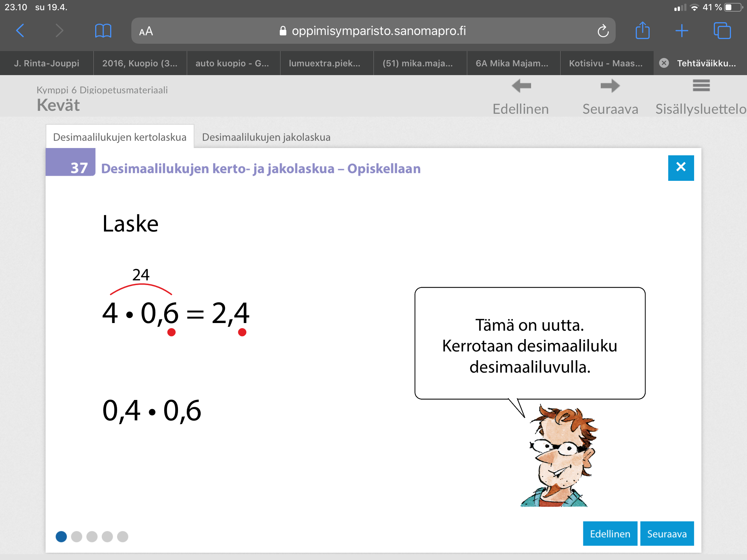Open the share sheet icon

[x=642, y=31]
